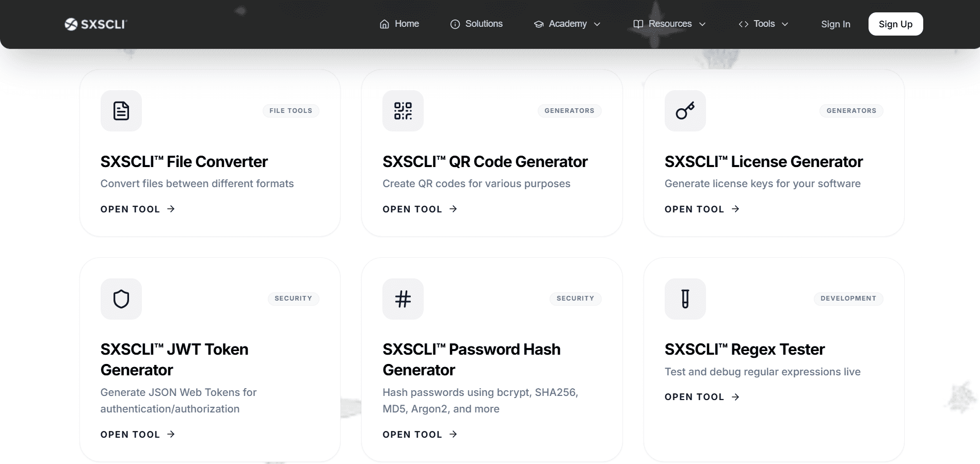The height and width of the screenshot is (464, 980).
Task: Click 'Generate JSON Web Tokens' description text
Action: click(179, 401)
